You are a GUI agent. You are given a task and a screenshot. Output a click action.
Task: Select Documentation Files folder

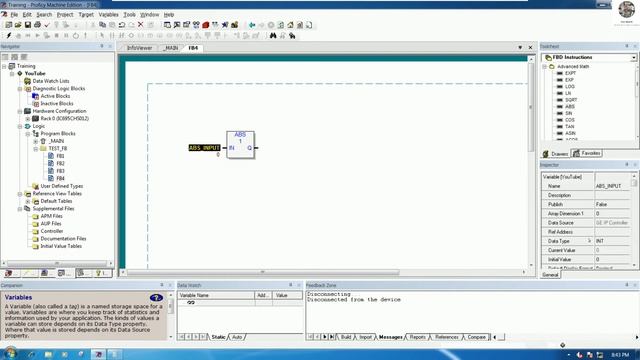pyautogui.click(x=63, y=239)
